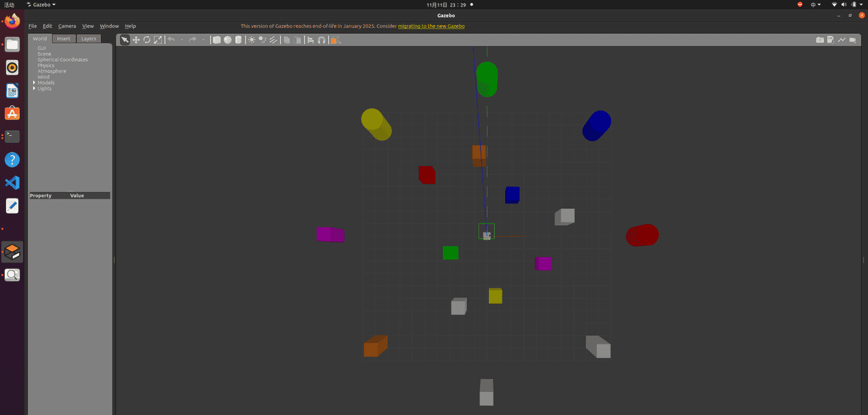Screen dimensions: 868x415
Task: Insert a cylinder shape from toolbar
Action: click(x=238, y=40)
